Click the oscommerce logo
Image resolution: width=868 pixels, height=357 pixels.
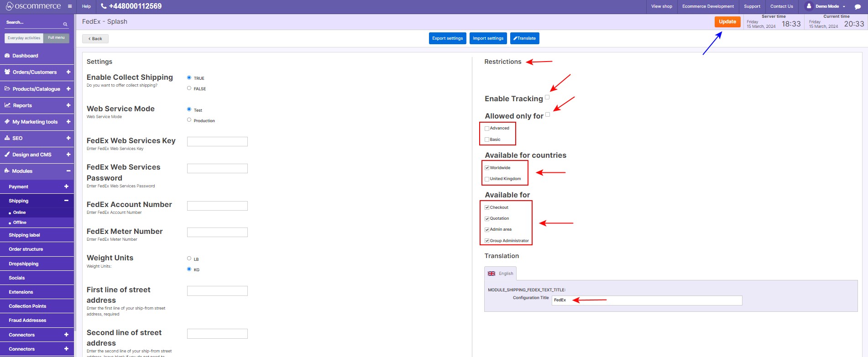tap(33, 6)
